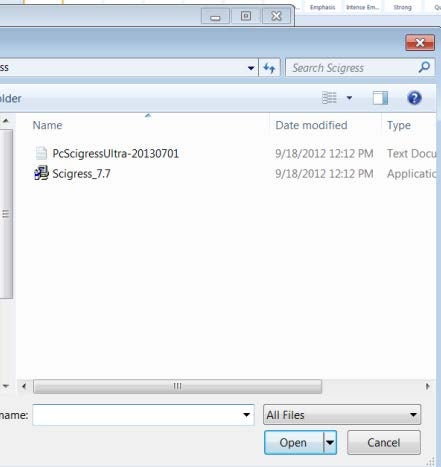Image resolution: width=441 pixels, height=467 pixels.
Task: Sort by Date modified column header
Action: [x=311, y=125]
